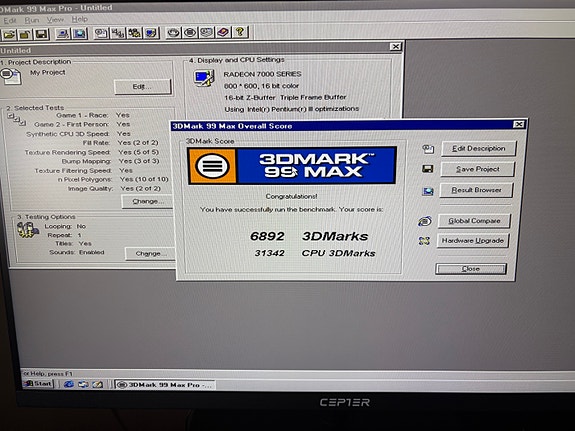575x431 pixels.
Task: Click the blue result browser toolbar icon
Action: coord(80,33)
